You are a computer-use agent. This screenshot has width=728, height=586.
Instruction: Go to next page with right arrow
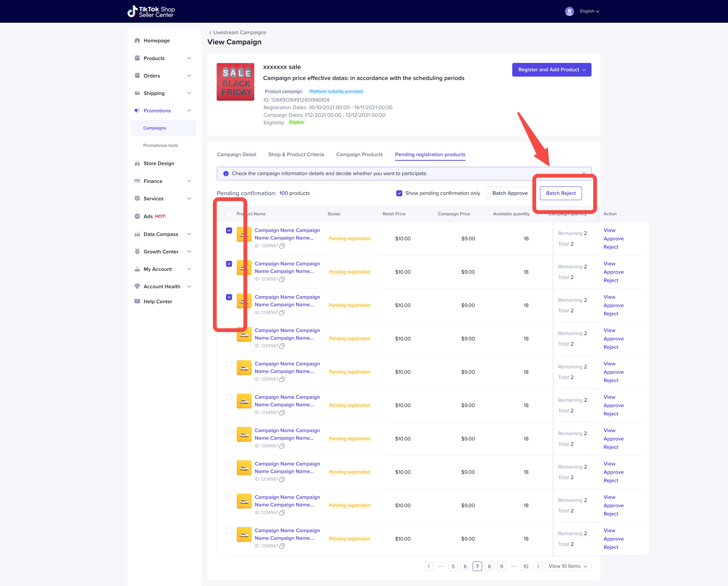pos(538,566)
